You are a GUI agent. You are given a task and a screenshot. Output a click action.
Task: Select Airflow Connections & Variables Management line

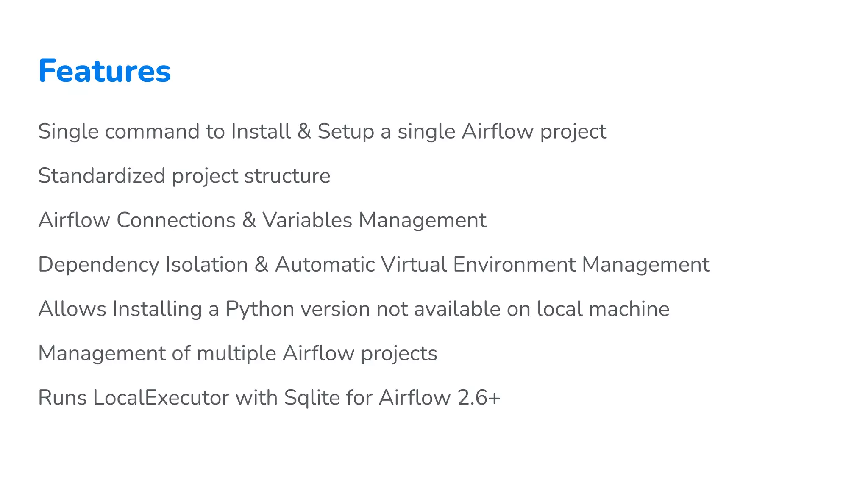coord(262,220)
